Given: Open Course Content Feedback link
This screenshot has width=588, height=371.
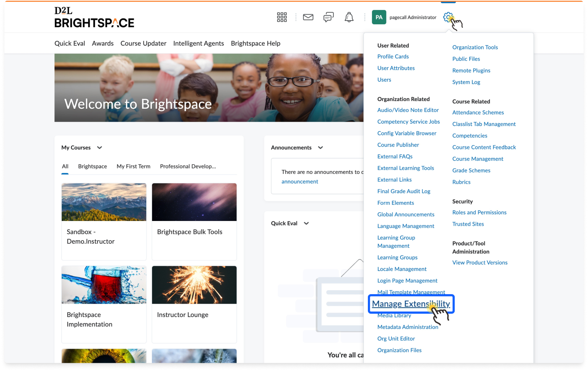Looking at the screenshot, I should pos(484,147).
